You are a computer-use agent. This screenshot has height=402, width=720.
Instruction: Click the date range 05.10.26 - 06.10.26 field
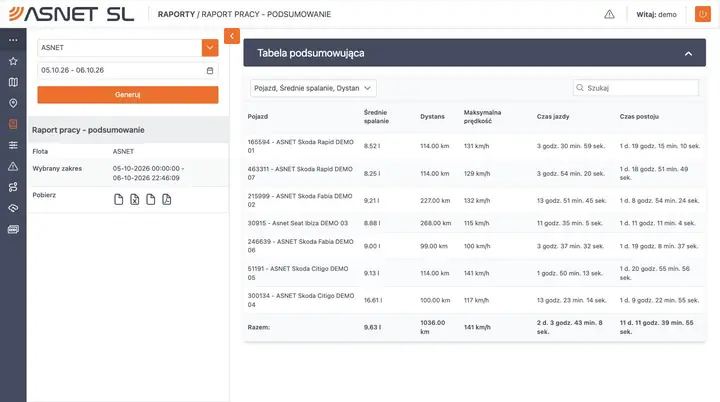click(128, 70)
